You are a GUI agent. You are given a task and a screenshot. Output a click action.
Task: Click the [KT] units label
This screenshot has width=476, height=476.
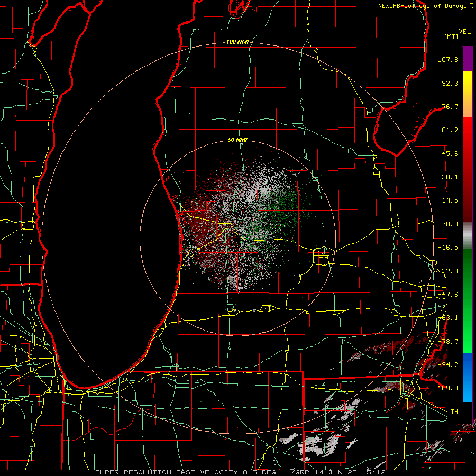(x=452, y=36)
